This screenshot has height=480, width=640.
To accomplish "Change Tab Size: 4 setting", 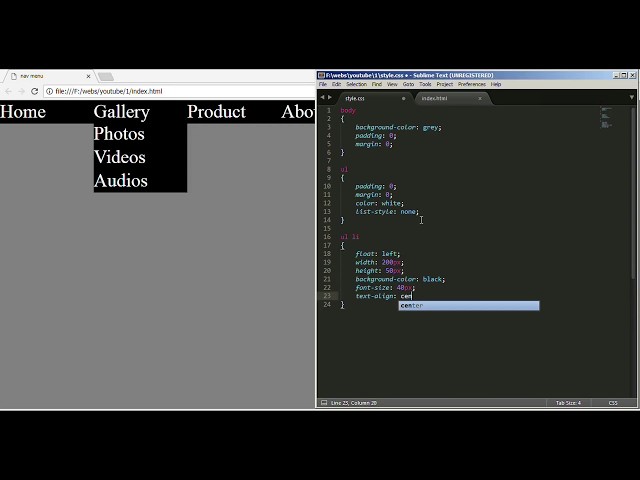I will 568,403.
